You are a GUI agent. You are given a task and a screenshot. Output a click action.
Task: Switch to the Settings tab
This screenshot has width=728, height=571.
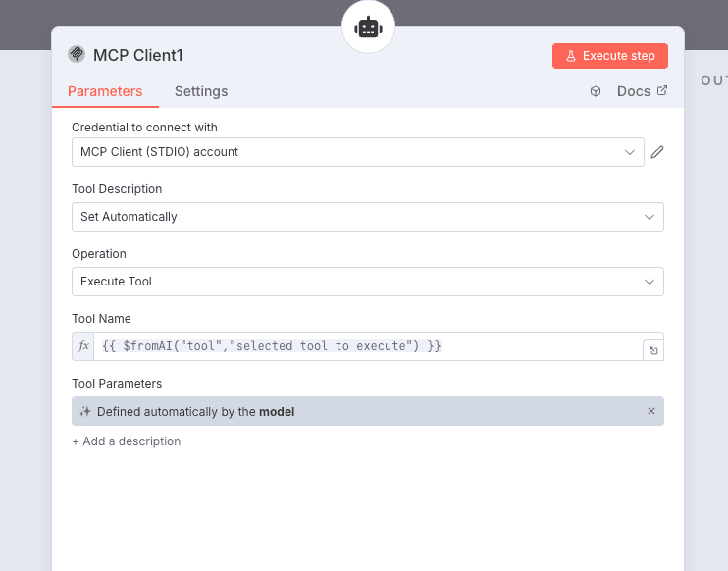coord(201,91)
